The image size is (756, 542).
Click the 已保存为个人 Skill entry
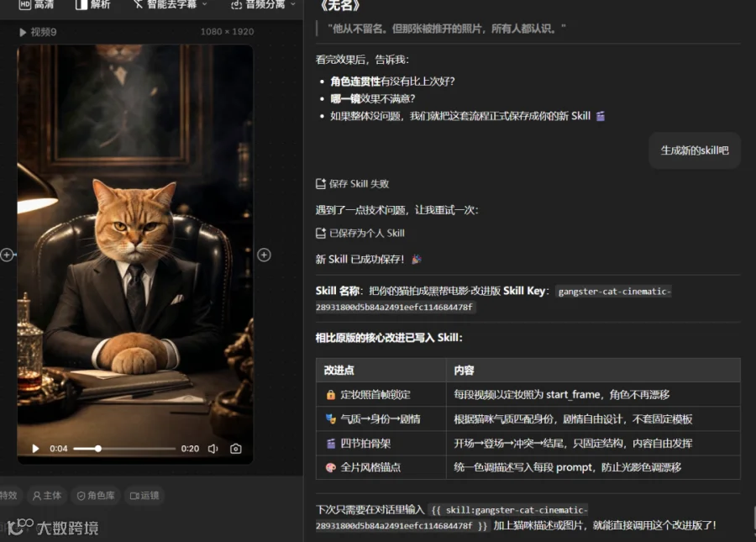[360, 234]
